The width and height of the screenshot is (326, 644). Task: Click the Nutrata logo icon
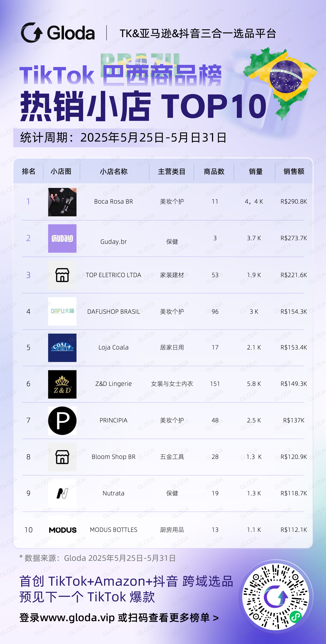click(62, 493)
